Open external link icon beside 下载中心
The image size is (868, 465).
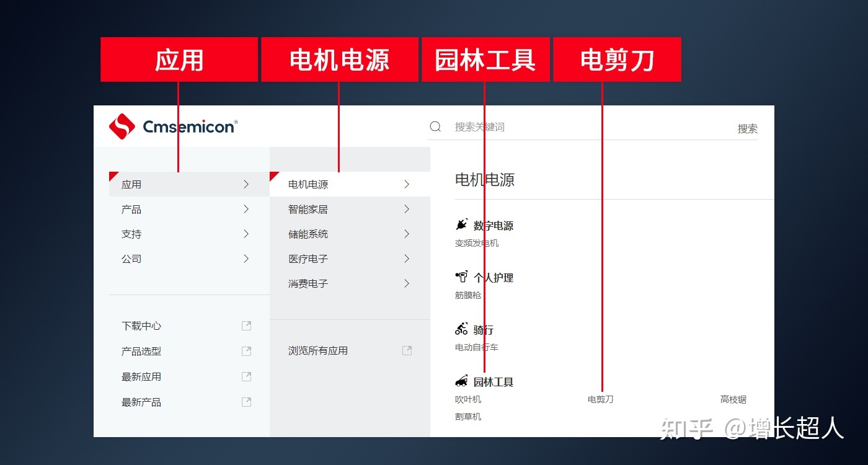point(246,325)
